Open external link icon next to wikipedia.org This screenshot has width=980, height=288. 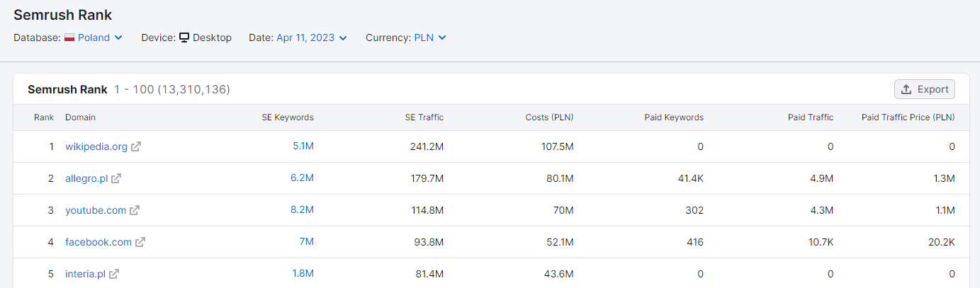pos(136,146)
